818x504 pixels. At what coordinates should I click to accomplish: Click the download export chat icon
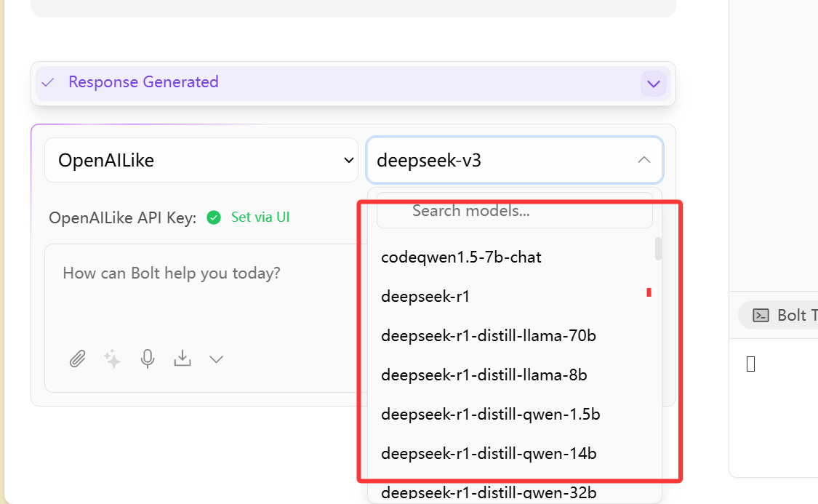point(182,359)
